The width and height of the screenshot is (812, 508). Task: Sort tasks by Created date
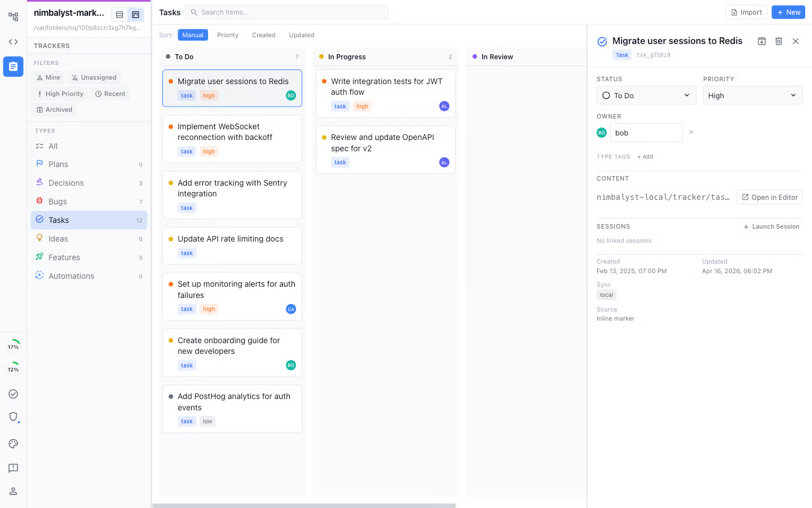(263, 35)
